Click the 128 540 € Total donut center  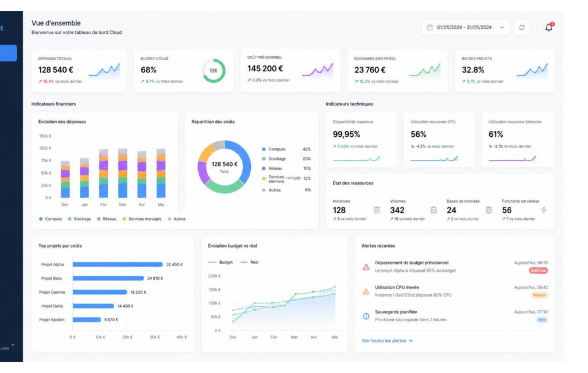[225, 167]
